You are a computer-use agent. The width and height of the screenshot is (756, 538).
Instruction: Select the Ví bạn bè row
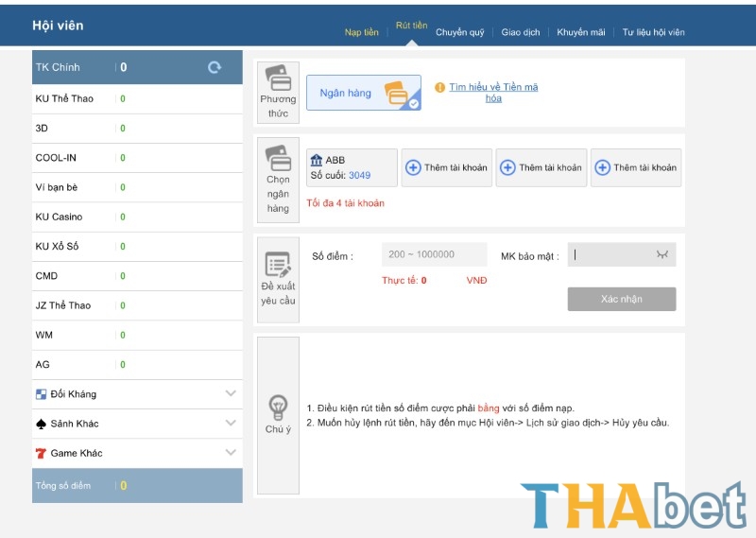[137, 187]
